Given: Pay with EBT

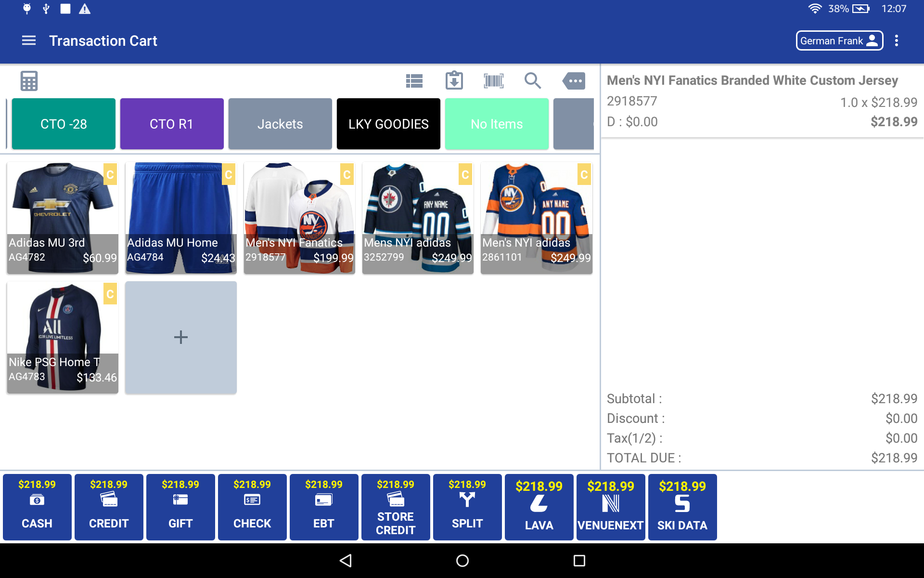Looking at the screenshot, I should tap(324, 507).
